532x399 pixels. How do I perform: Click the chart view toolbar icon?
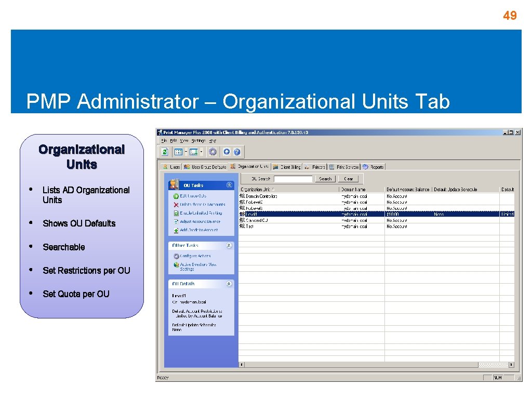[193, 152]
